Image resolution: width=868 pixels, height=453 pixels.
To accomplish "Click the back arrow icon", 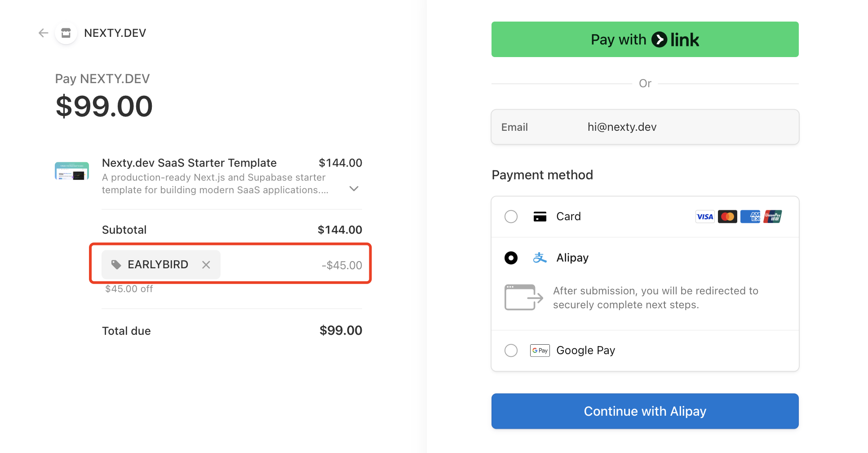I will [x=44, y=33].
